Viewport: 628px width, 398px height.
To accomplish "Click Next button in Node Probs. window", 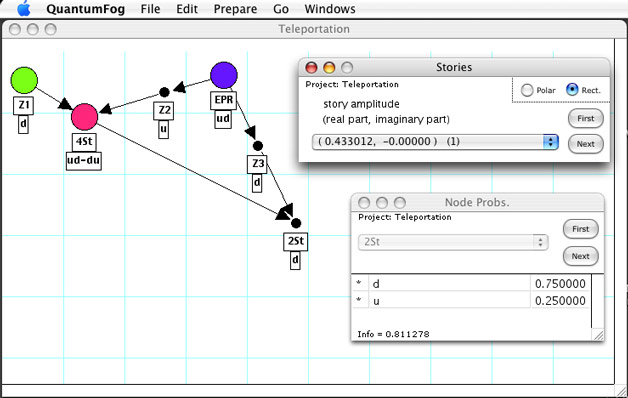I will (x=580, y=256).
